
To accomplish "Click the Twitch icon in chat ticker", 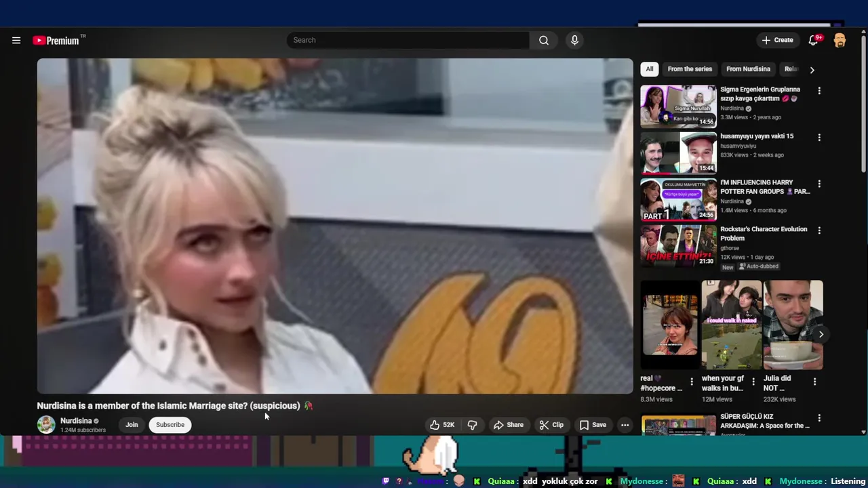I will (386, 481).
